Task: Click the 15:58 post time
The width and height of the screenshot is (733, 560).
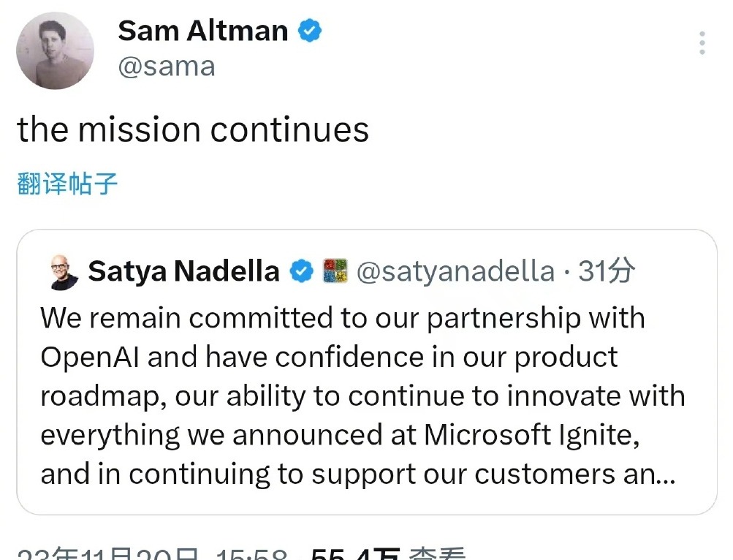Action: click(251, 553)
